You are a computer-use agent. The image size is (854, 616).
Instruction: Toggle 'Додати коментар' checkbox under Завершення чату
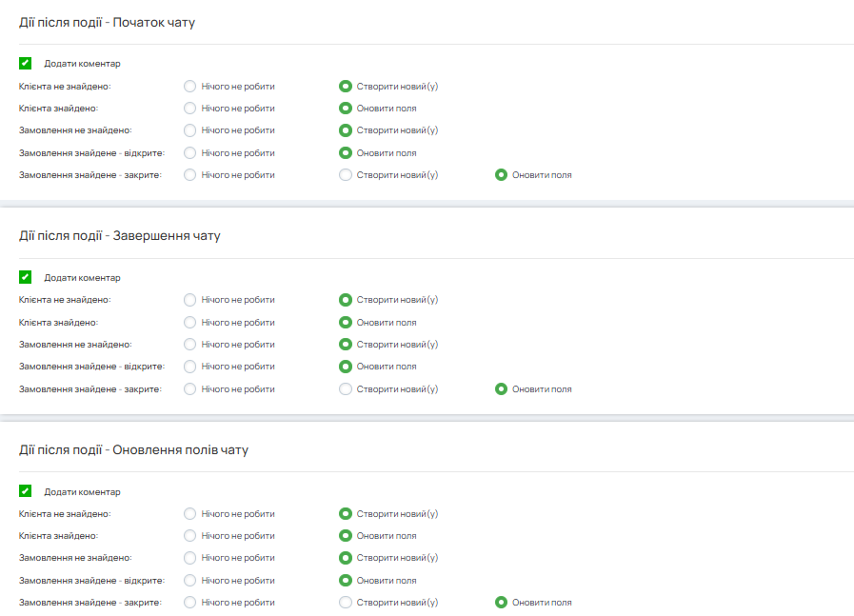click(26, 278)
